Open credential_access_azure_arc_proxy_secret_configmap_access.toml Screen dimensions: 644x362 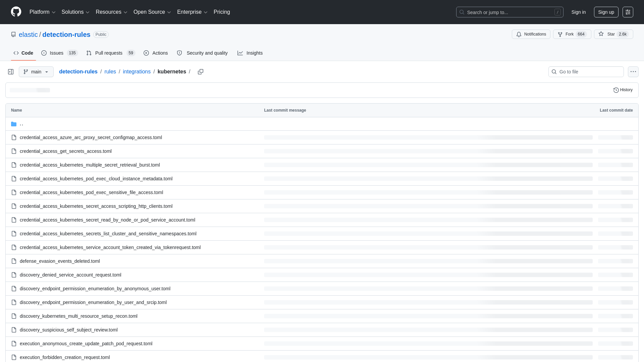pyautogui.click(x=91, y=137)
